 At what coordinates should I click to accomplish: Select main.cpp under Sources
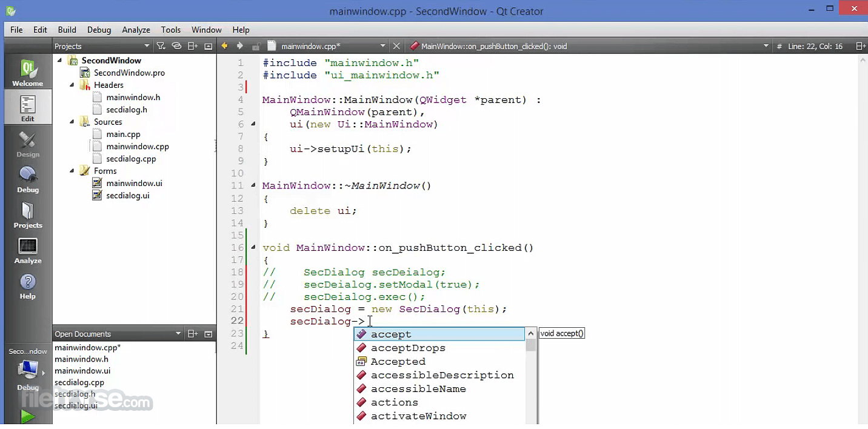123,134
